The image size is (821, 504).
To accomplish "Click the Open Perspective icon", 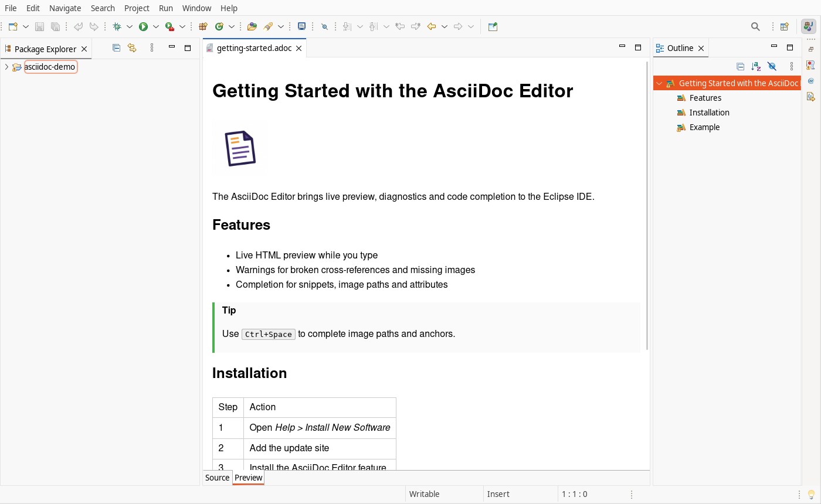I will [x=784, y=26].
